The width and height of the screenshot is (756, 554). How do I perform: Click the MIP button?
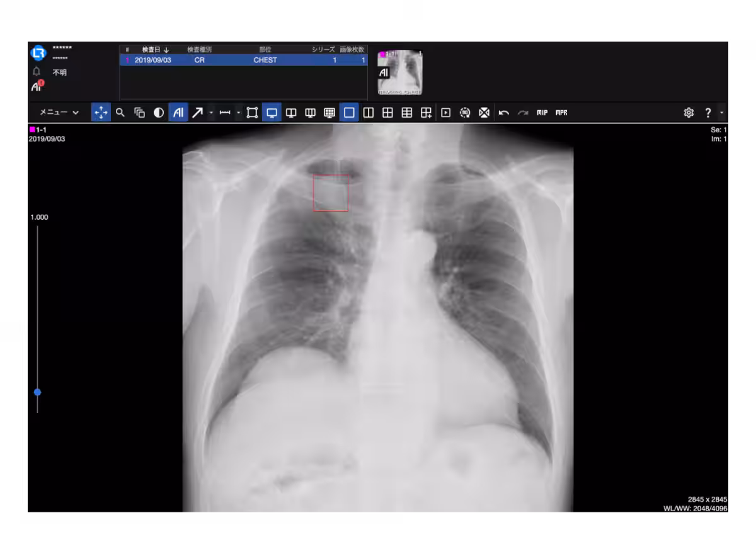point(542,113)
